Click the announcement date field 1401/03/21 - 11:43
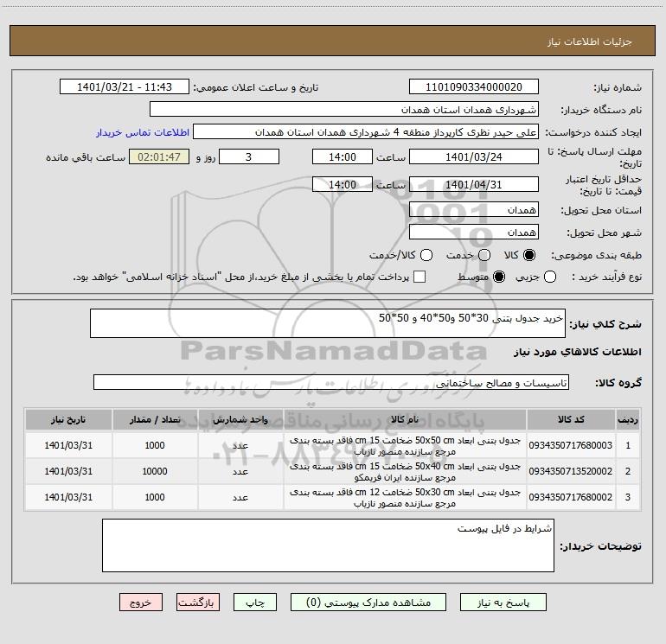 (125, 87)
